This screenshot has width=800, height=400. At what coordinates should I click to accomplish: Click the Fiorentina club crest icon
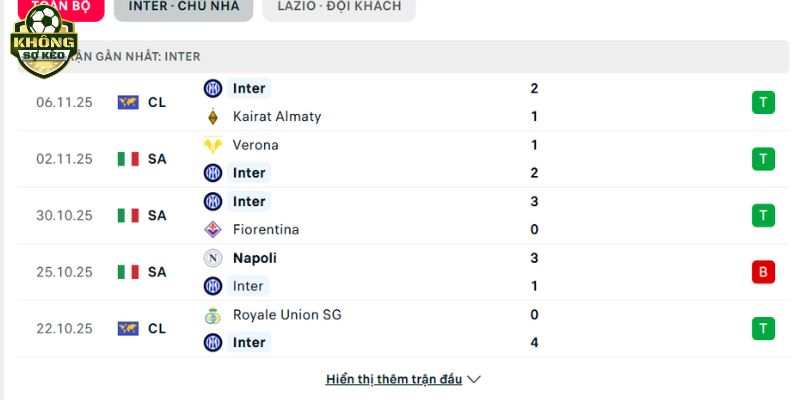[x=212, y=229]
